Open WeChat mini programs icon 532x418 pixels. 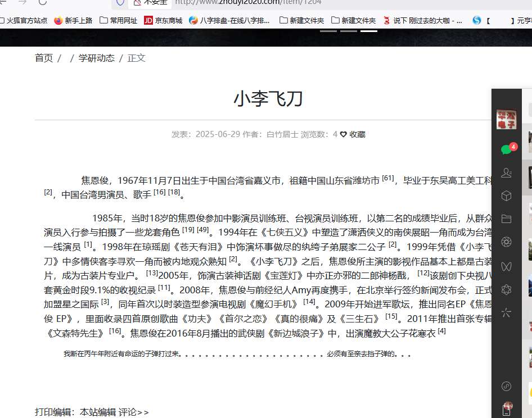[x=506, y=386]
